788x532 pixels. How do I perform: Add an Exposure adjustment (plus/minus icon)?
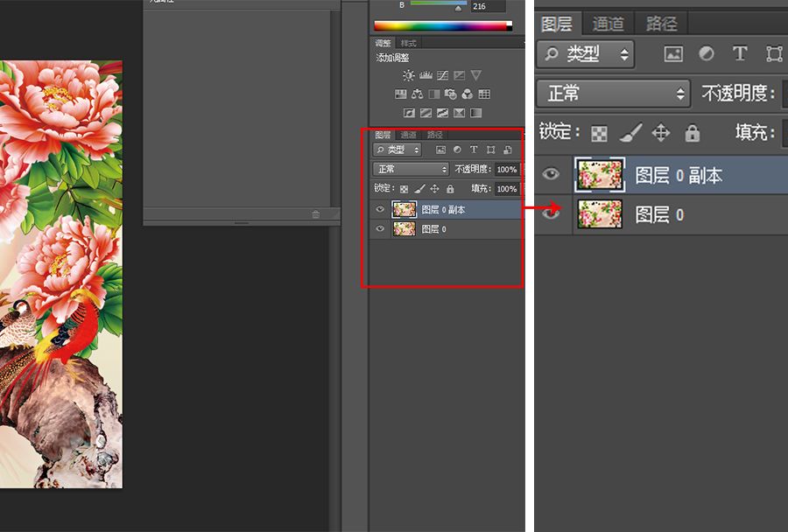(x=460, y=75)
